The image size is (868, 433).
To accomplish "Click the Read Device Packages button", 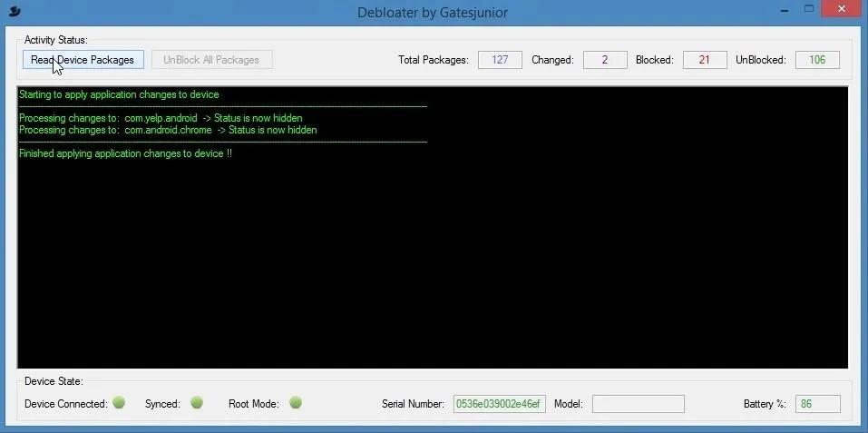I will coord(83,60).
